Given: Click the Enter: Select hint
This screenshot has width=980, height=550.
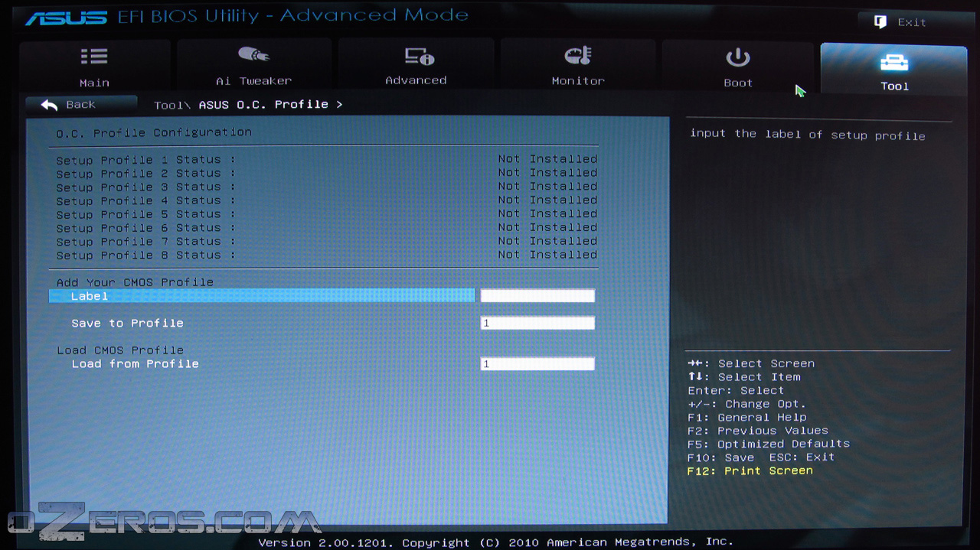Looking at the screenshot, I should pyautogui.click(x=736, y=391).
